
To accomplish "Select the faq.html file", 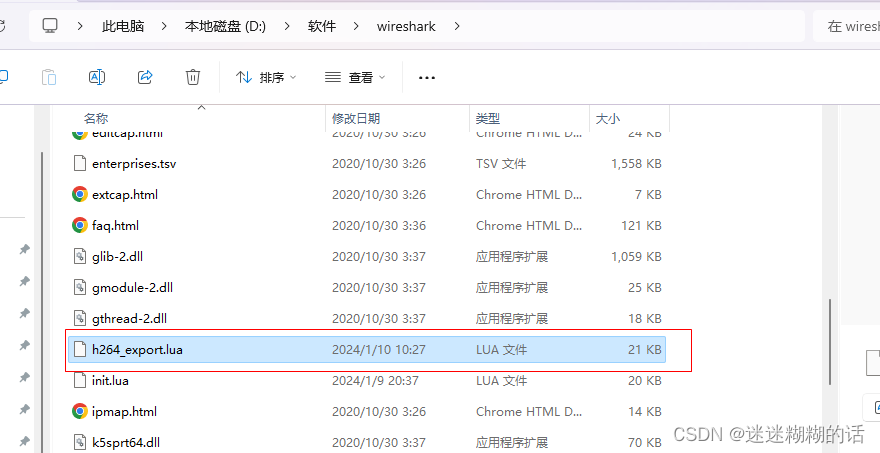I will point(366,226).
